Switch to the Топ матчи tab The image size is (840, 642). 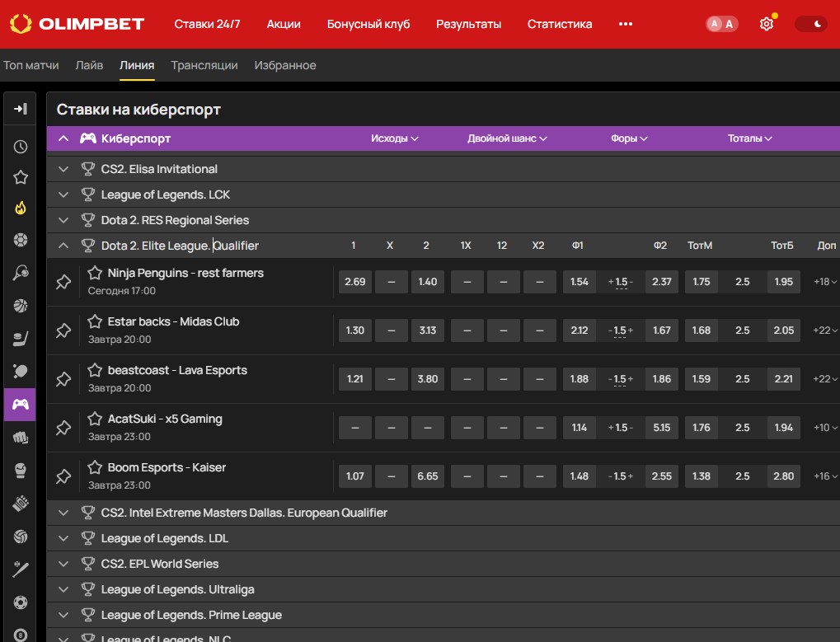31,65
